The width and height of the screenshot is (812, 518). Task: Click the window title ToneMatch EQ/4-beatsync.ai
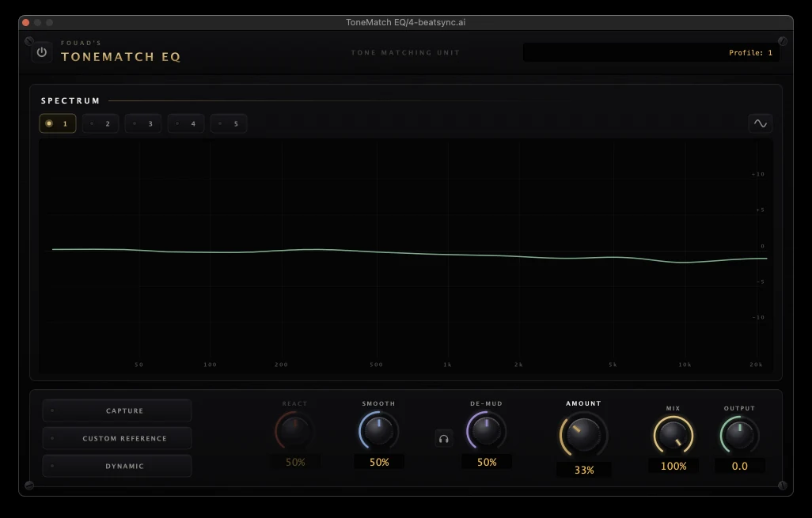(x=405, y=22)
